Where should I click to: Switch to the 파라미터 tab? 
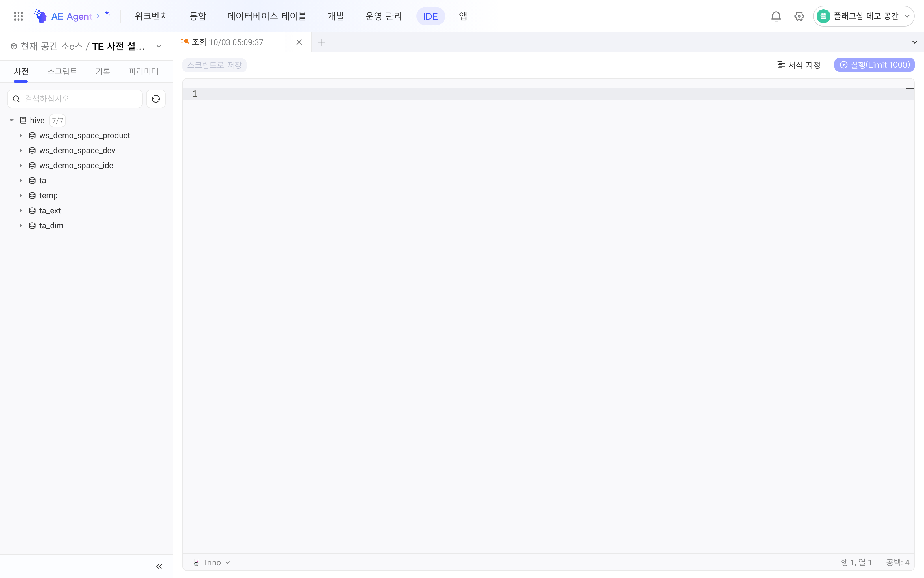[144, 71]
